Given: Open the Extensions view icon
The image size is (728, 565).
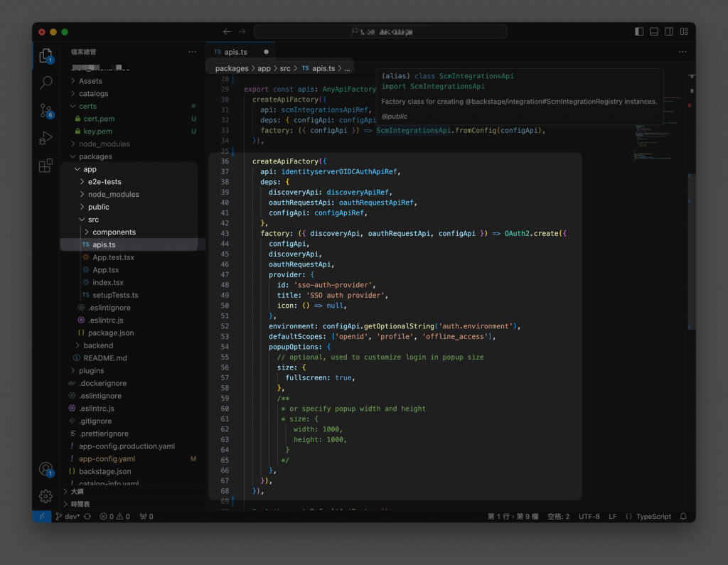Looking at the screenshot, I should point(46,166).
